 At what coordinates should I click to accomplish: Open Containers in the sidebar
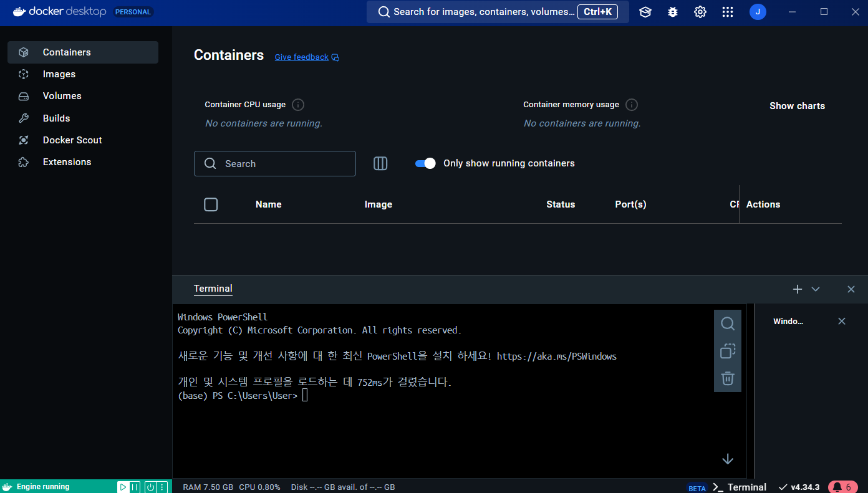click(83, 52)
